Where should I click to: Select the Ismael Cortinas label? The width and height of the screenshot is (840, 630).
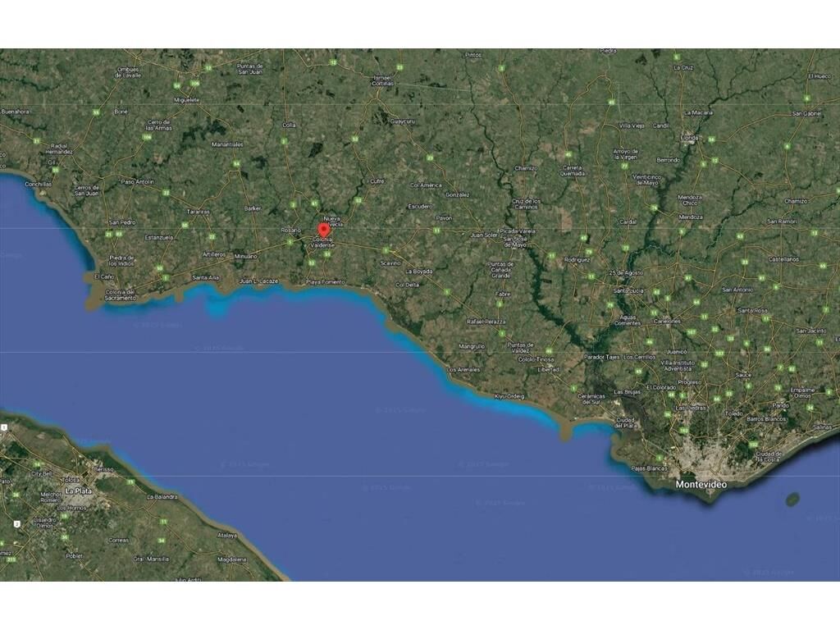pos(382,80)
